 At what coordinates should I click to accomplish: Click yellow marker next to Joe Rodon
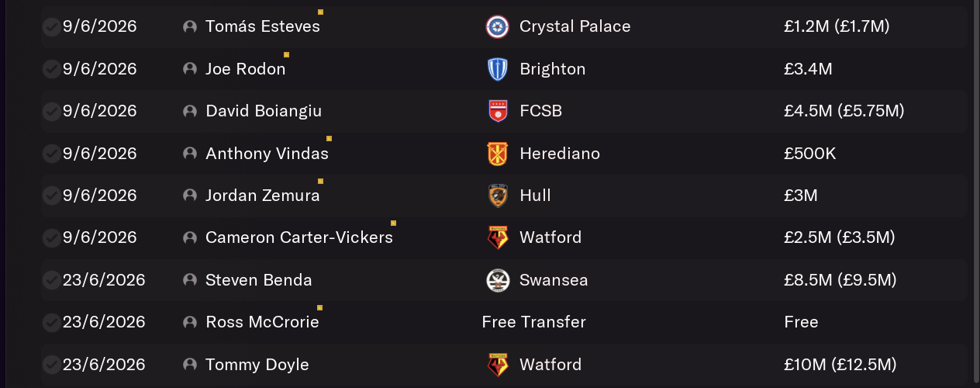pos(287,54)
